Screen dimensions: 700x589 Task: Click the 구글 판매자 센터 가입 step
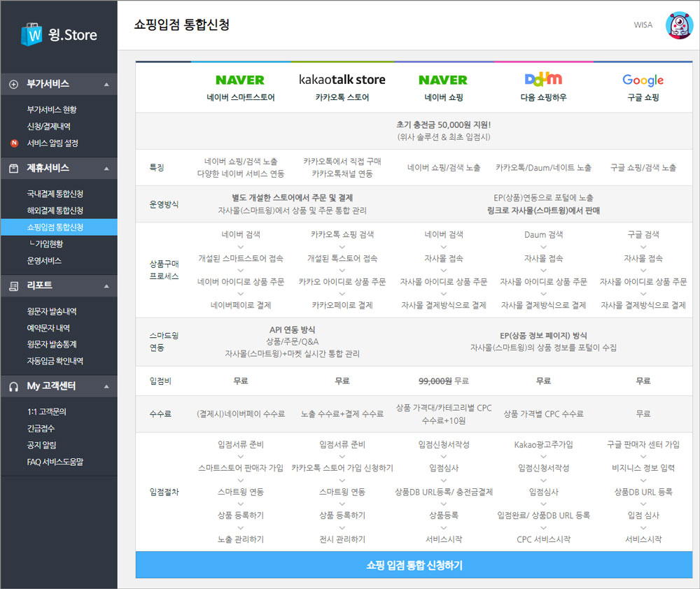point(643,444)
